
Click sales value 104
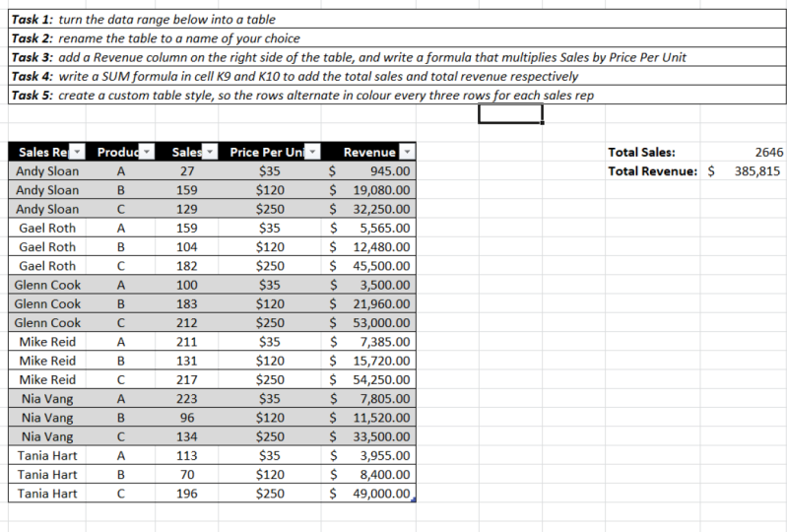(x=187, y=247)
